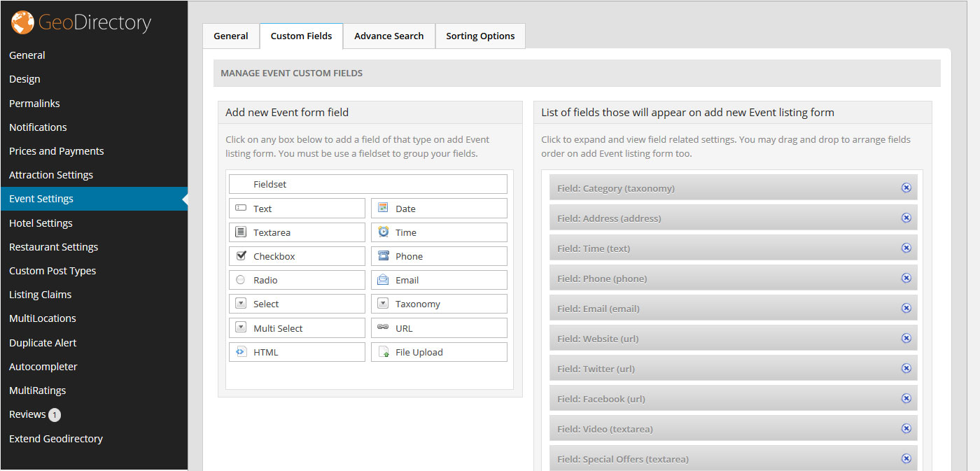Expand Field: Video (textarea) settings
This screenshot has height=471, width=980.
point(733,428)
